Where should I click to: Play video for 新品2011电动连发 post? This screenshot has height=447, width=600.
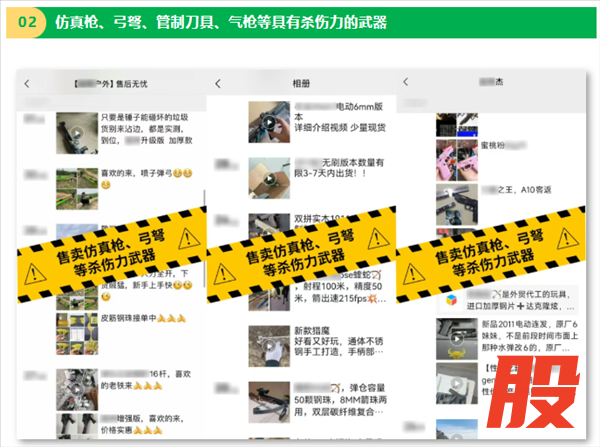click(x=457, y=339)
